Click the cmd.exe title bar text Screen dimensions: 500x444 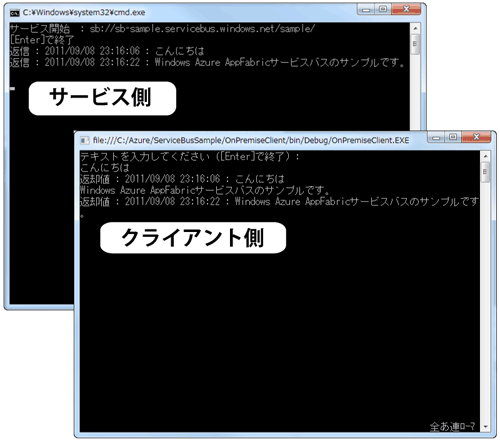click(x=84, y=13)
